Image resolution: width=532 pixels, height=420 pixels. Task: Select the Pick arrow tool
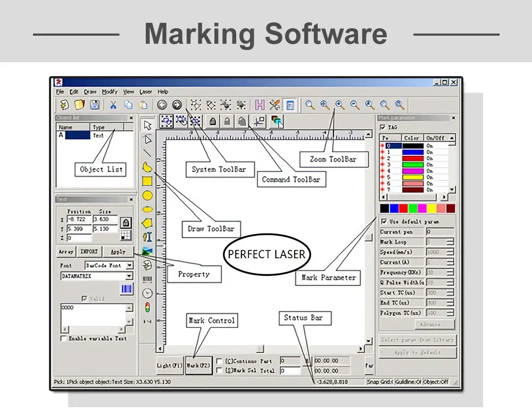point(147,125)
